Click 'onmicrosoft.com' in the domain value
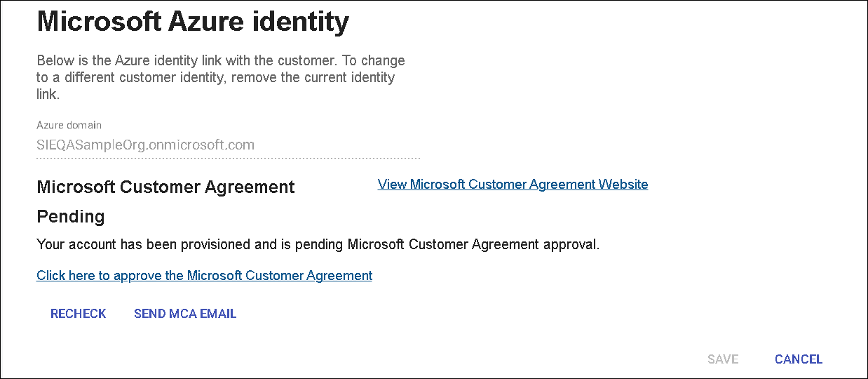 pyautogui.click(x=210, y=145)
